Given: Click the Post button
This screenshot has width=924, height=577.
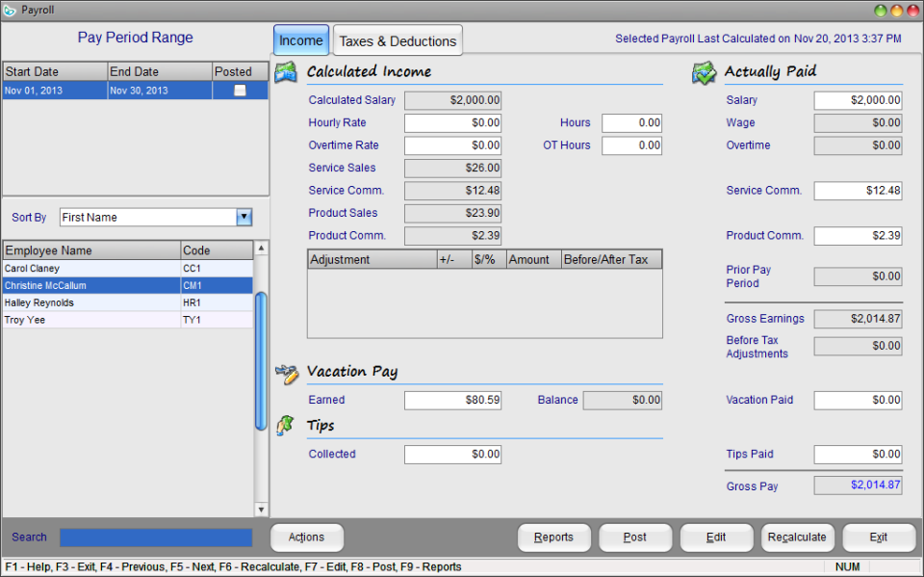Looking at the screenshot, I should tap(635, 538).
